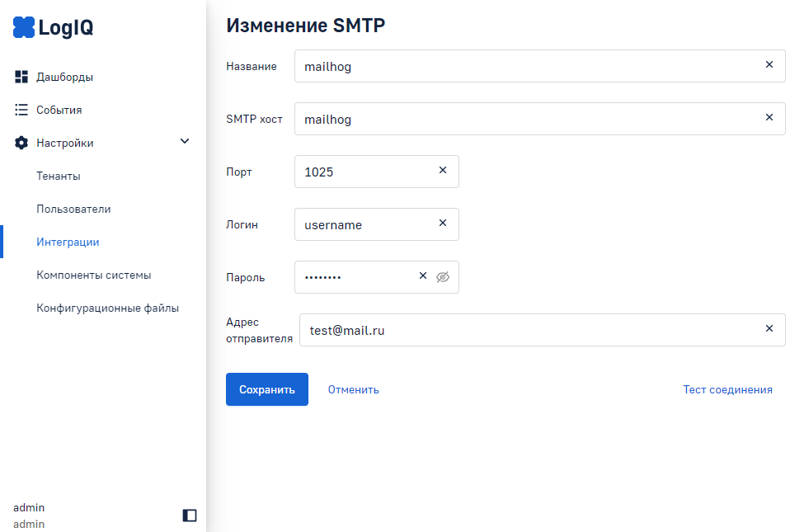Clear the Порт field value
Screen dimensions: 809x532
click(x=442, y=171)
